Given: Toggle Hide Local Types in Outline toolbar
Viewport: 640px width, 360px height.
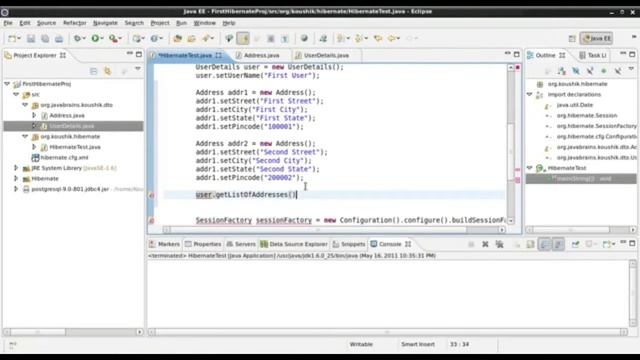Looking at the screenshot, I should coord(618,71).
